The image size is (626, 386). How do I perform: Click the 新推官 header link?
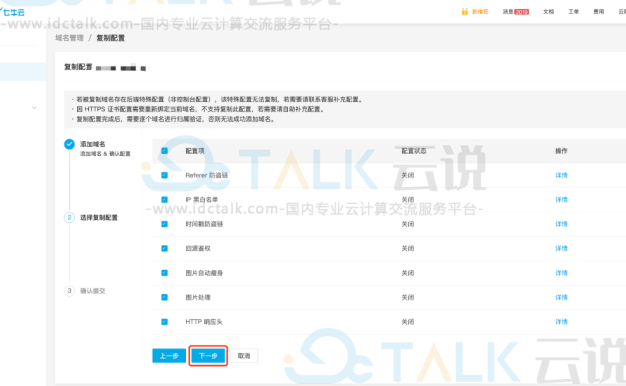tap(480, 12)
